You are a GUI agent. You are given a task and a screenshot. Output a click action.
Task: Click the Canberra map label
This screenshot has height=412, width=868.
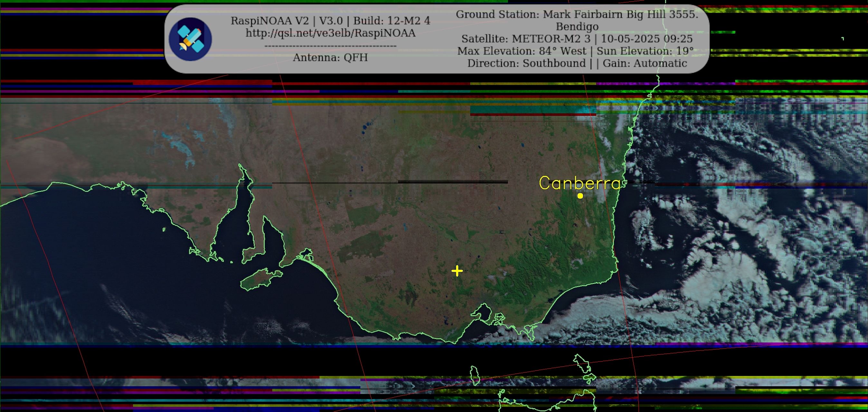[x=579, y=183]
